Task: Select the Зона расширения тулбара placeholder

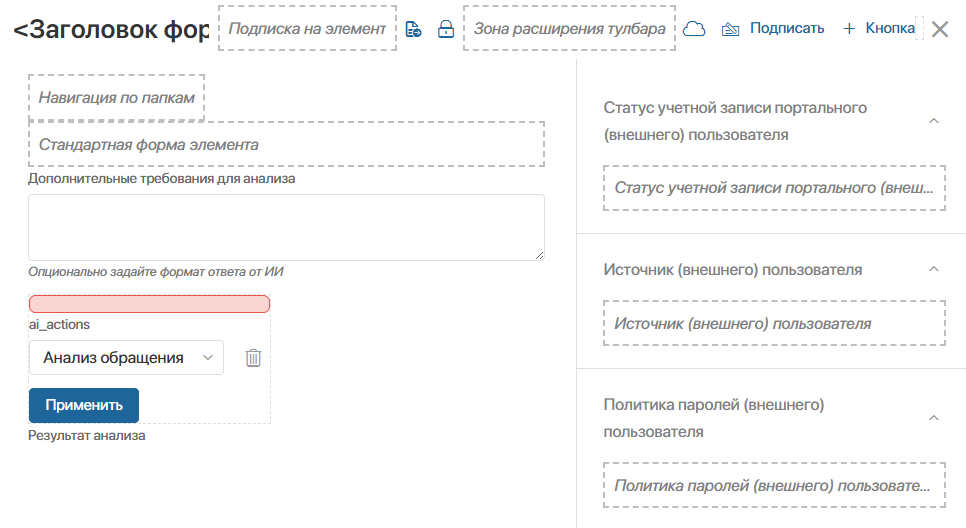Action: coord(569,29)
